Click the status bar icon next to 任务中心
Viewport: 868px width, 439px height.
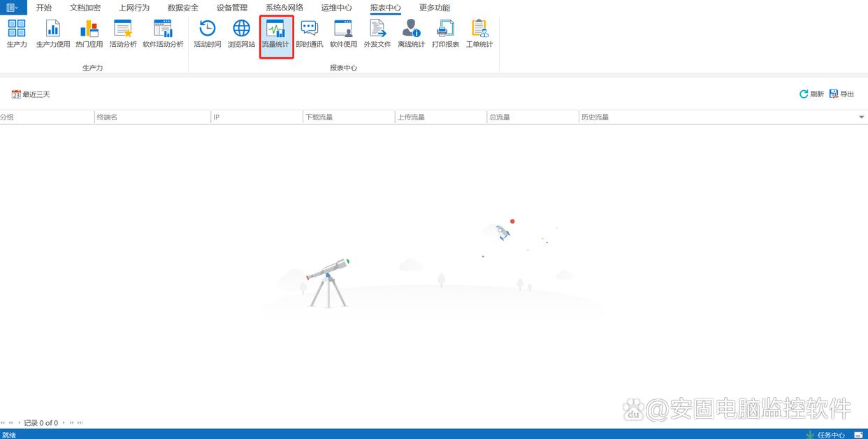[x=858, y=435]
